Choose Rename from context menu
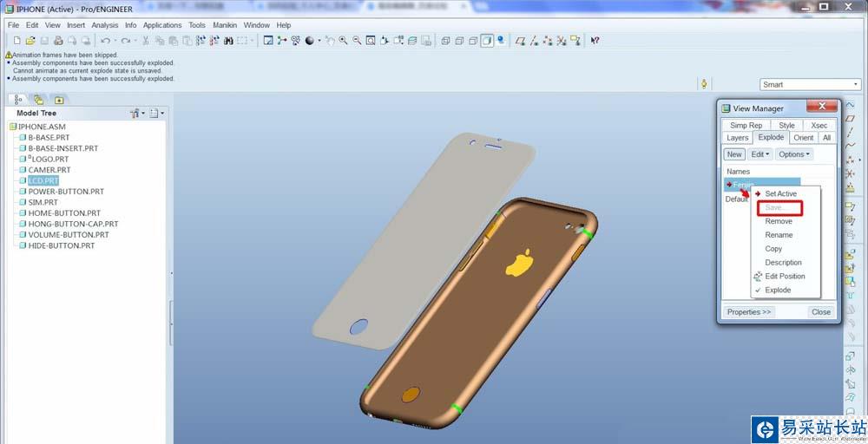Viewport: 868px width, 444px height. (779, 235)
